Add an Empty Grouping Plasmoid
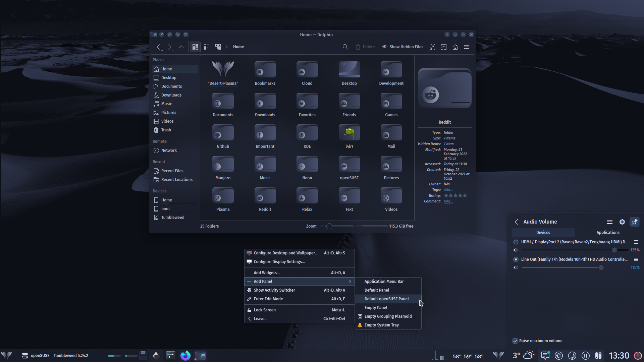This screenshot has width=644, height=362. [388, 316]
